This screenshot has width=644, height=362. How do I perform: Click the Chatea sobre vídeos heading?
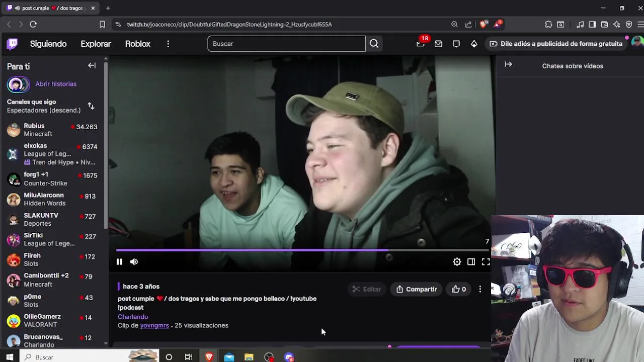[x=573, y=66]
